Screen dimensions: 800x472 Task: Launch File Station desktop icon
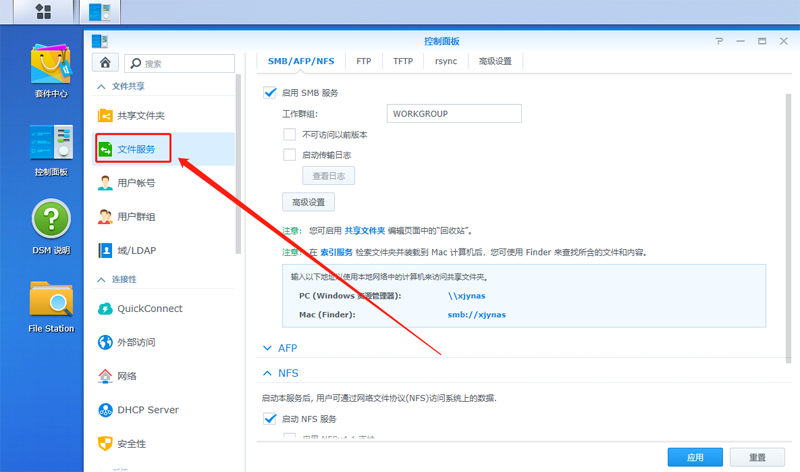tap(51, 307)
